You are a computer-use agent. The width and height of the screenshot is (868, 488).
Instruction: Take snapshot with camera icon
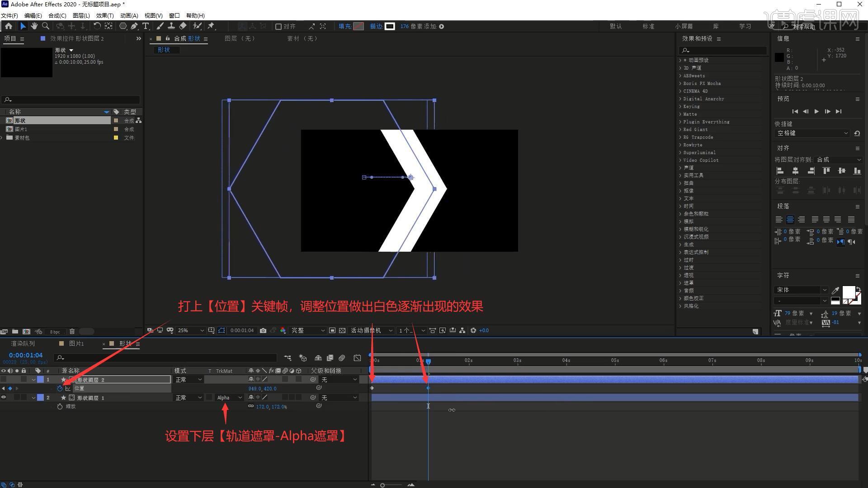263,330
